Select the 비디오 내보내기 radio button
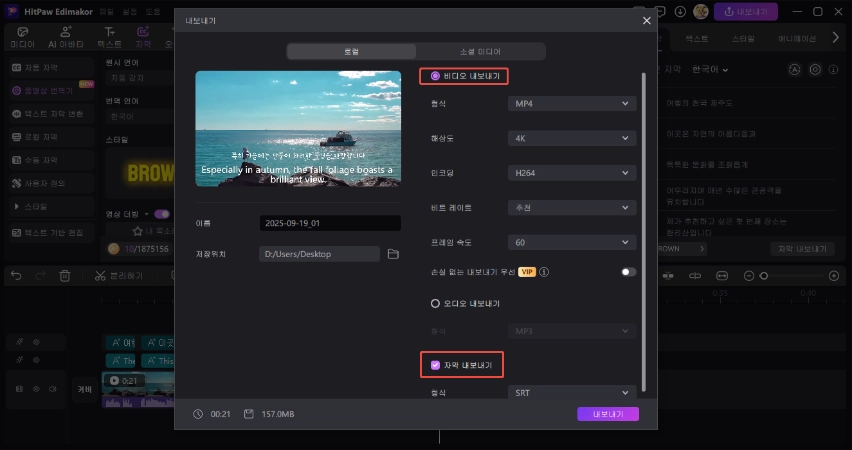Screen dimensions: 852x450 [435, 76]
